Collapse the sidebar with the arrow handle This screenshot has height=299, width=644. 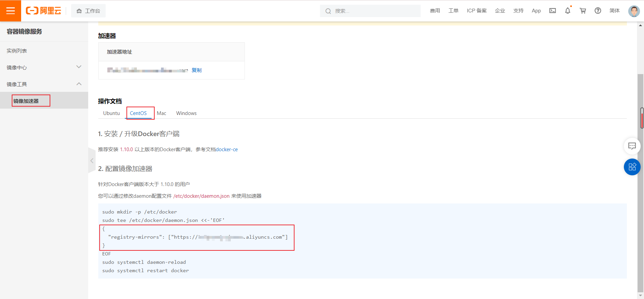(x=92, y=161)
